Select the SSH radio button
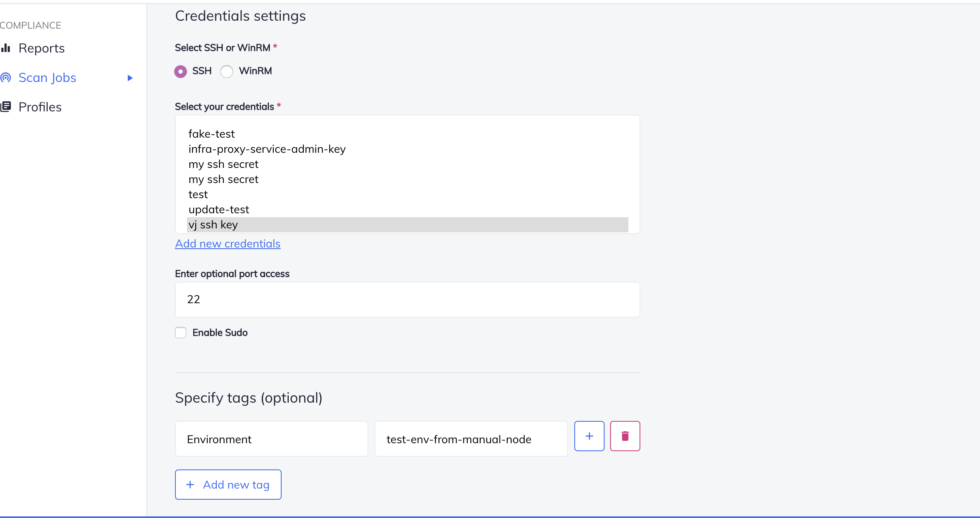This screenshot has height=518, width=980. [181, 71]
